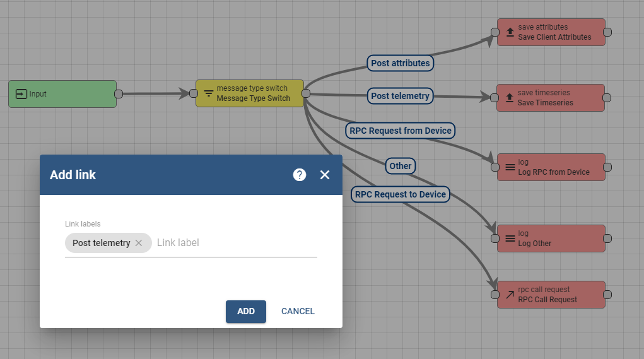Select the RPC Request to Device label
Screen dimensions: 644x359
click(401, 194)
